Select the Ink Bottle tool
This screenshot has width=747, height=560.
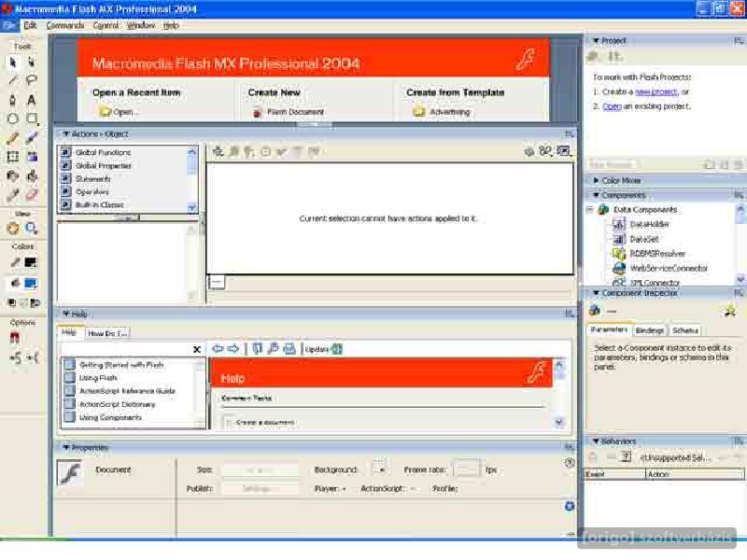point(13,176)
